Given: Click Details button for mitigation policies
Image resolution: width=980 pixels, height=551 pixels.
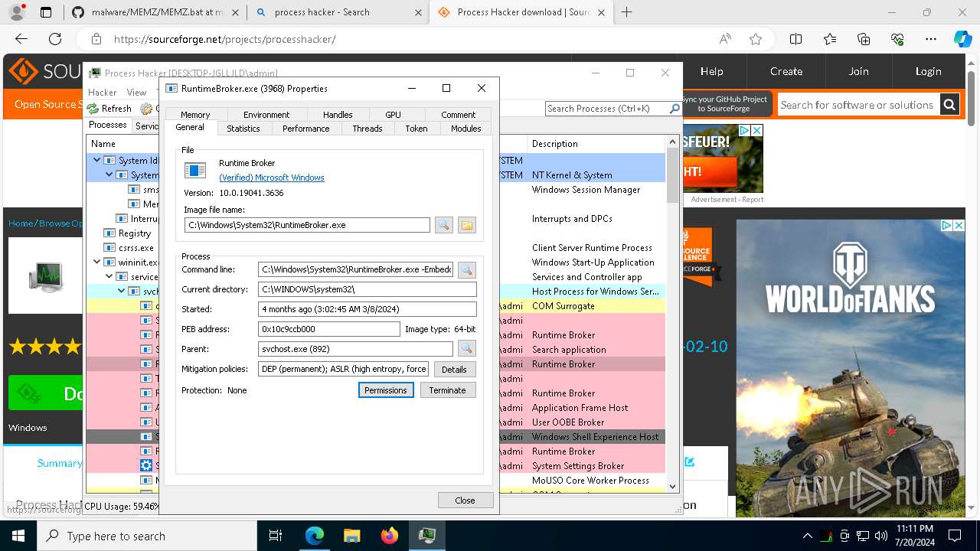Looking at the screenshot, I should (x=454, y=369).
